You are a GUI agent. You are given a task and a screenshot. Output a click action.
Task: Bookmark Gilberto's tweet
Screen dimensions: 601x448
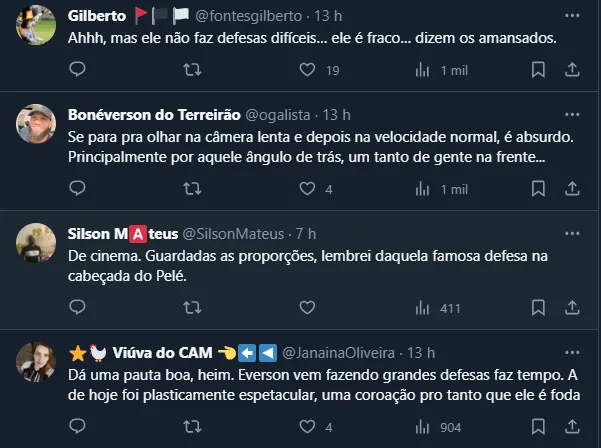click(x=537, y=70)
